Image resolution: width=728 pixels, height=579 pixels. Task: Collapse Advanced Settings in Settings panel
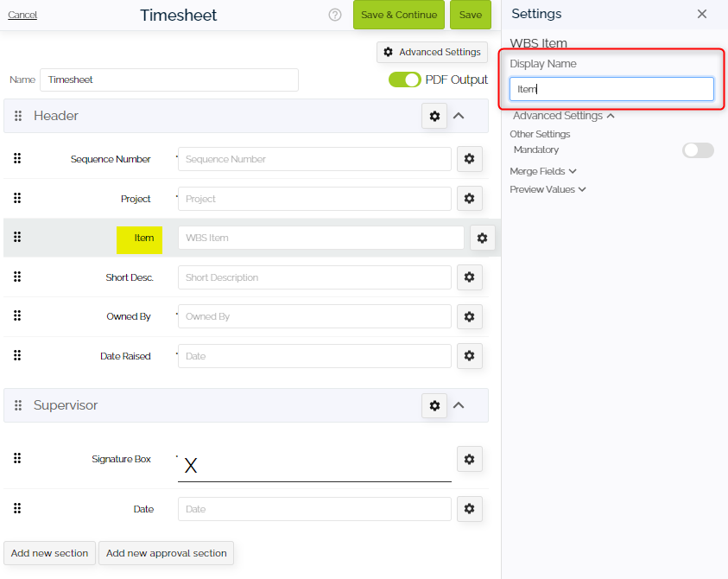tap(564, 116)
